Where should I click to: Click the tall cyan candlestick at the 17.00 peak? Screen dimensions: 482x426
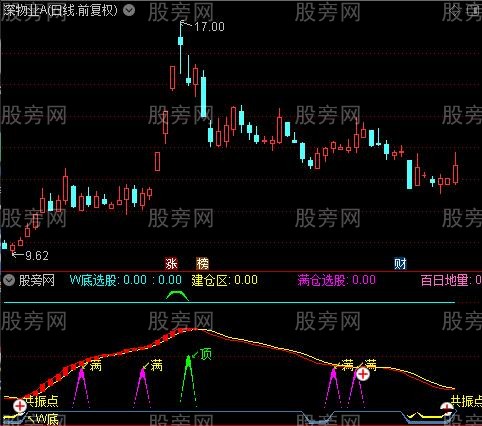click(180, 41)
